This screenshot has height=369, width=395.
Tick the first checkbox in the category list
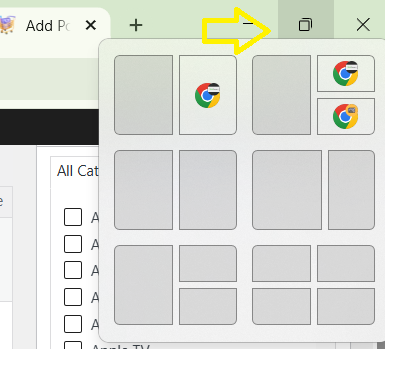(x=73, y=217)
